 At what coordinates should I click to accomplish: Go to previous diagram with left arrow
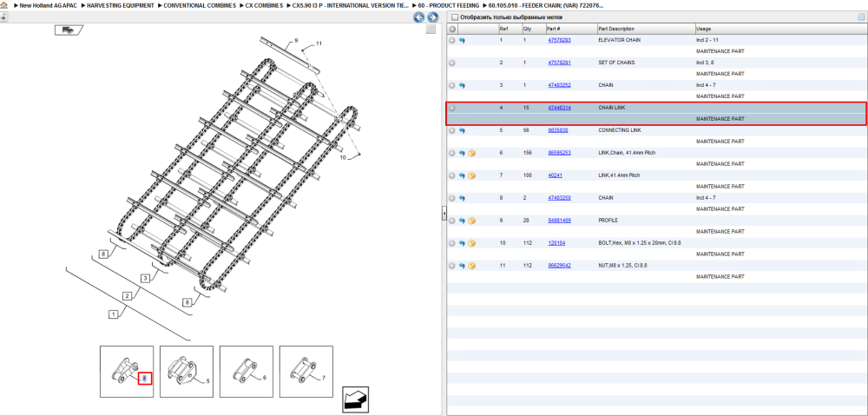tap(419, 17)
